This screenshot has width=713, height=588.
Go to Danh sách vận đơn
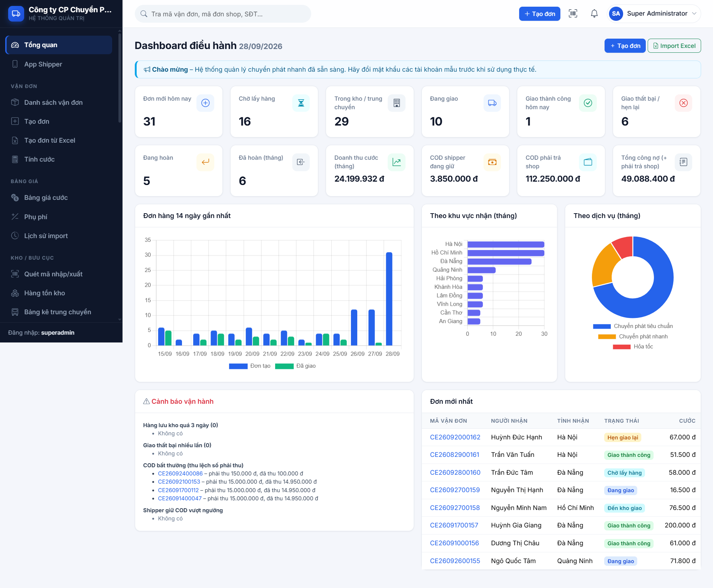coord(59,103)
